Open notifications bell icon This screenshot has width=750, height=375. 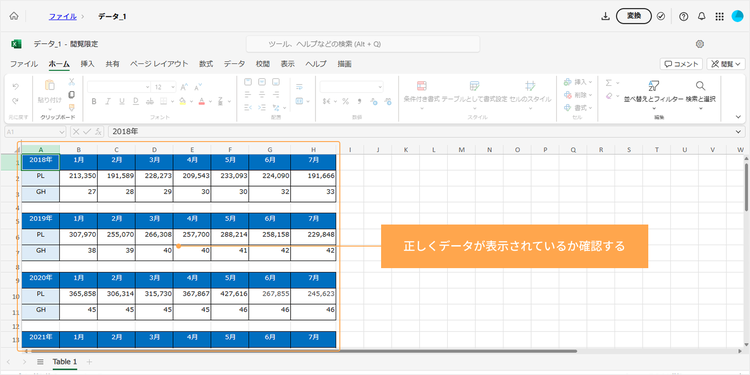tap(701, 16)
